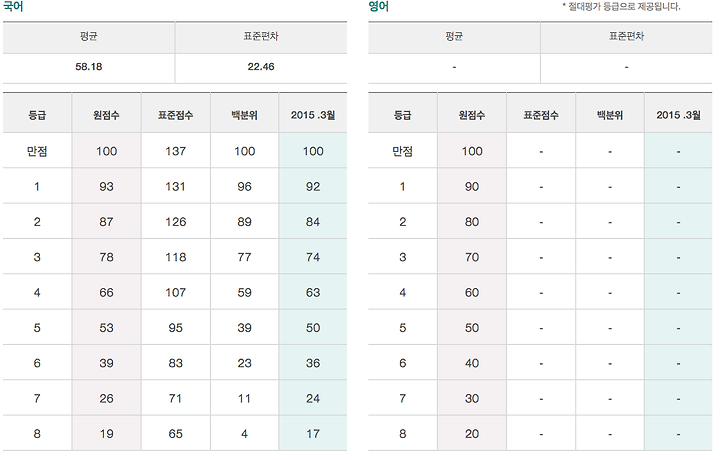Viewport: 720px width, 460px height.
Task: Click 국어 grade 4 표준점수 107
Action: (x=175, y=292)
